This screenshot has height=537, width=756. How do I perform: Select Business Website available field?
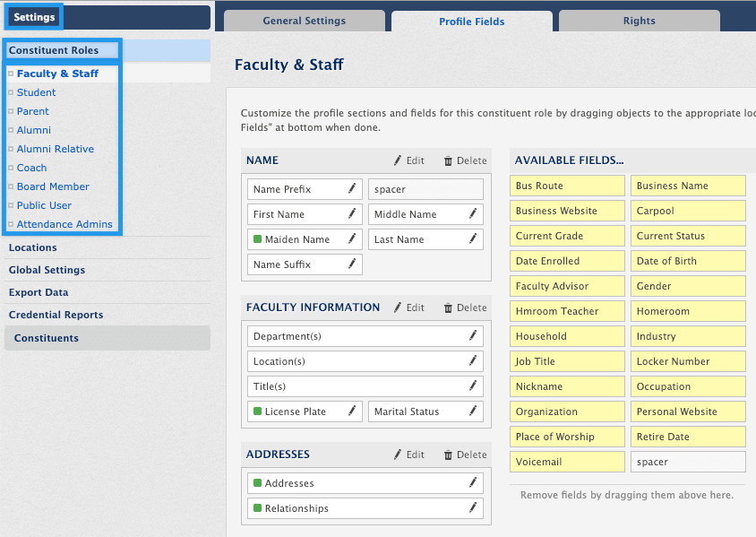[x=567, y=211]
